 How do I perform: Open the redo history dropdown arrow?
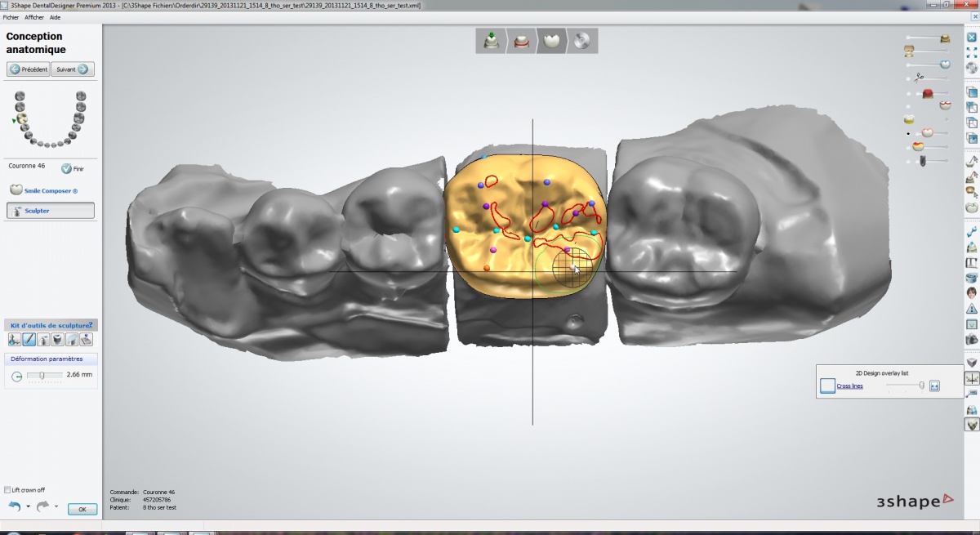pos(56,507)
